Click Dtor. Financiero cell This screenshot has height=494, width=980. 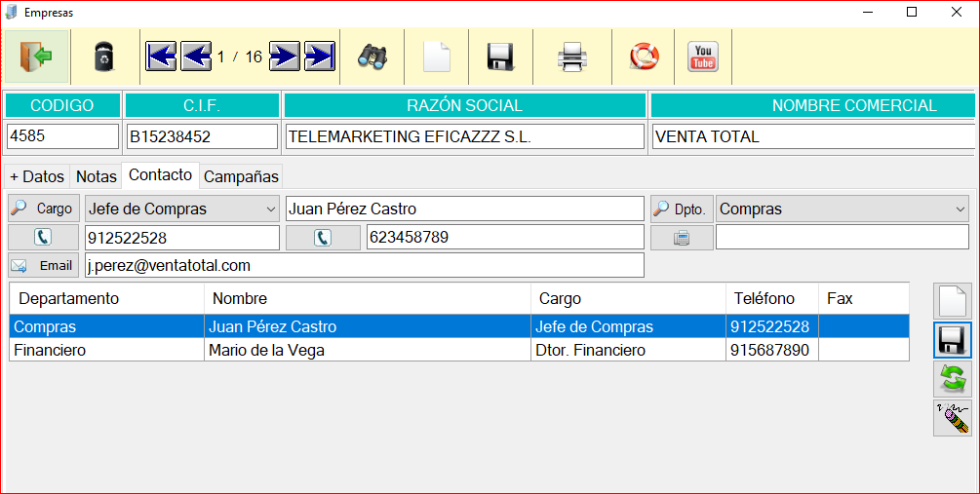(x=628, y=351)
